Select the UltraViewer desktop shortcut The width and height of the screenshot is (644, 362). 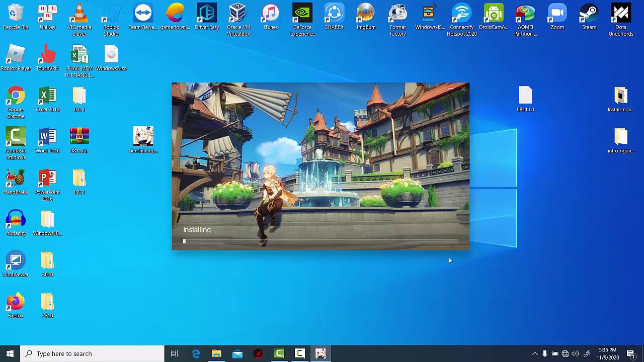(x=16, y=264)
